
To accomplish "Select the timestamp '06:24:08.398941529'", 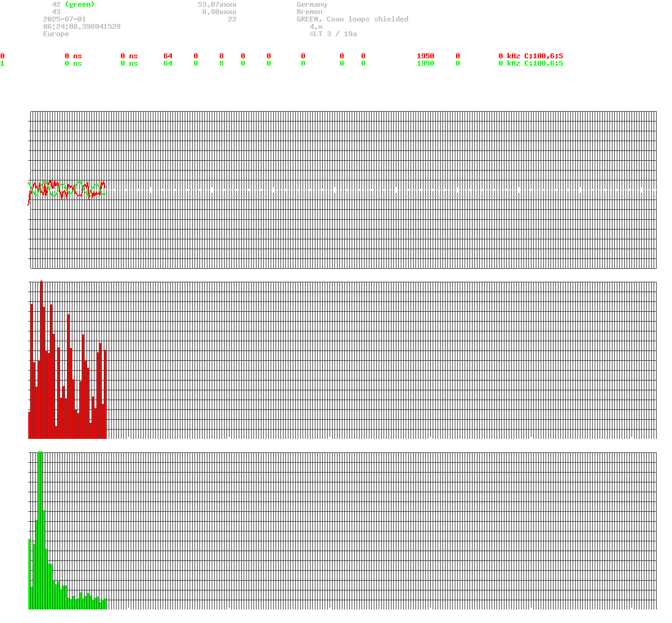I will (82, 26).
